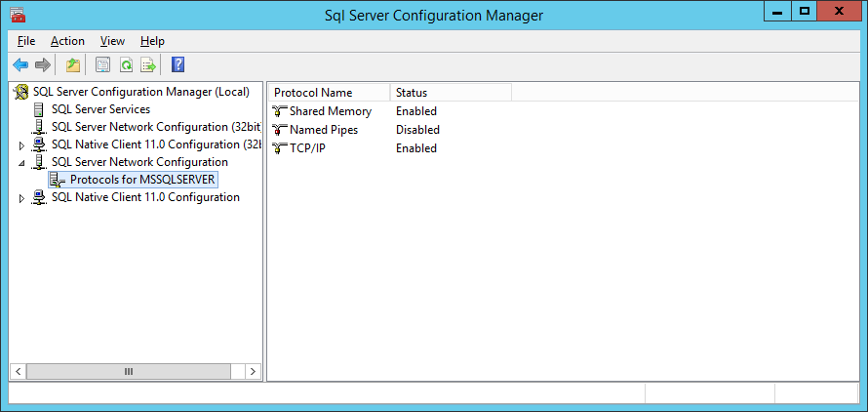Minimize the Sql Server Configuration Manager window
The height and width of the screenshot is (412, 868).
click(x=777, y=11)
